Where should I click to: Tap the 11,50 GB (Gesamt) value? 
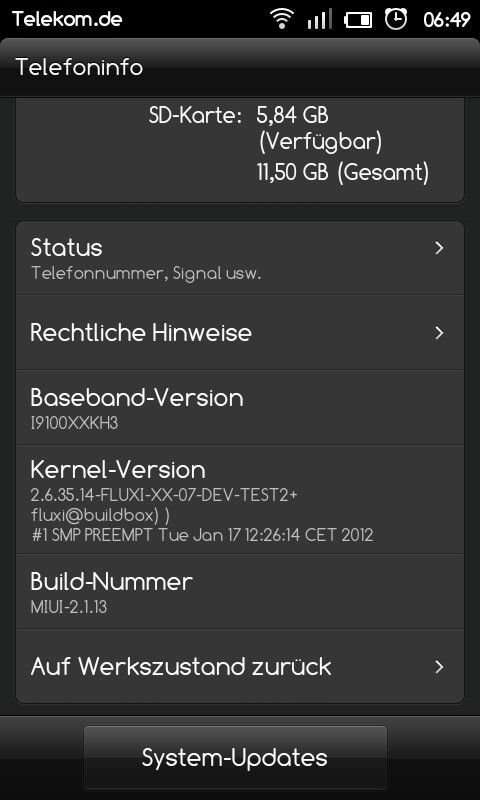pyautogui.click(x=343, y=173)
